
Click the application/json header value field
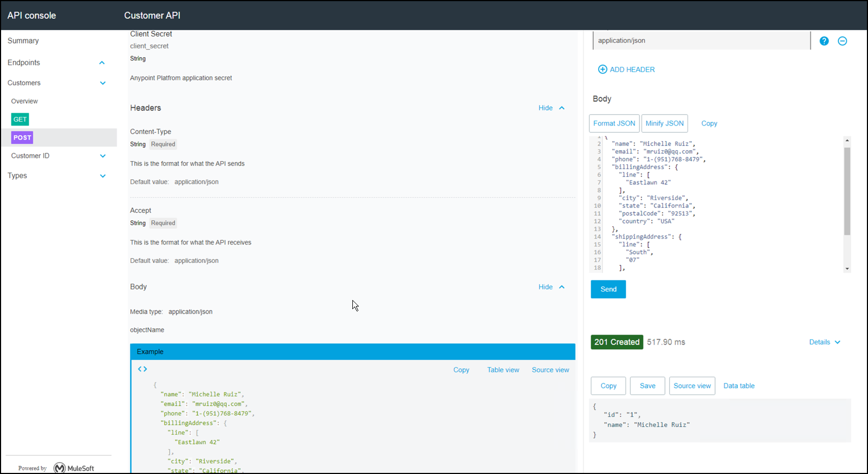(x=702, y=40)
